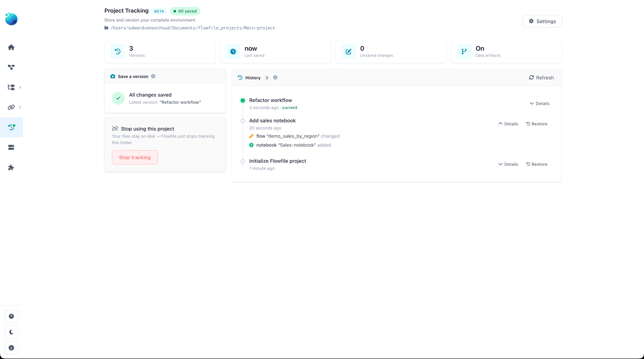The width and height of the screenshot is (644, 359).
Task: Show info tooltip next to Save a version
Action: [x=153, y=77]
